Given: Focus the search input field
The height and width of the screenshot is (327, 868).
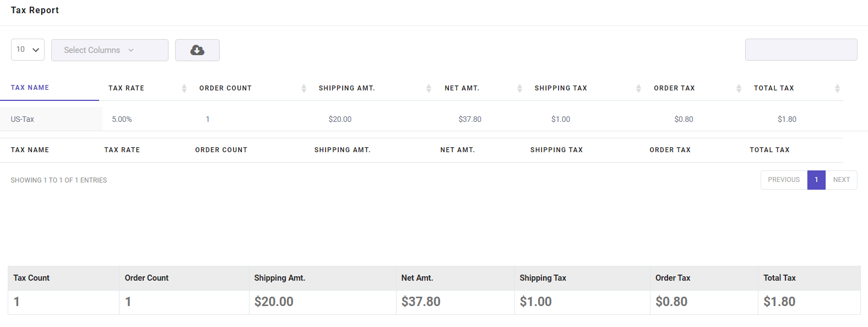Looking at the screenshot, I should tap(801, 50).
